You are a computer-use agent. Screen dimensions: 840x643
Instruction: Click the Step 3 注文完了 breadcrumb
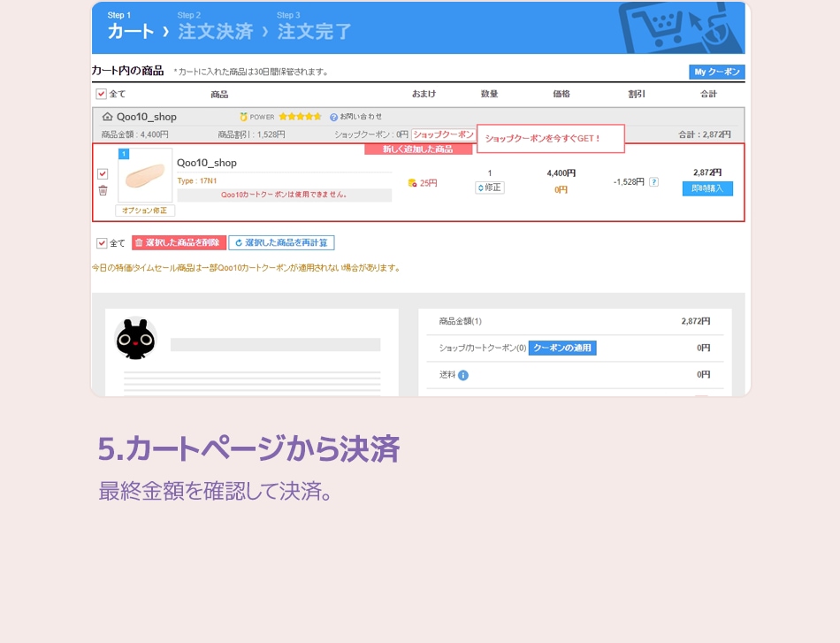coord(314,27)
